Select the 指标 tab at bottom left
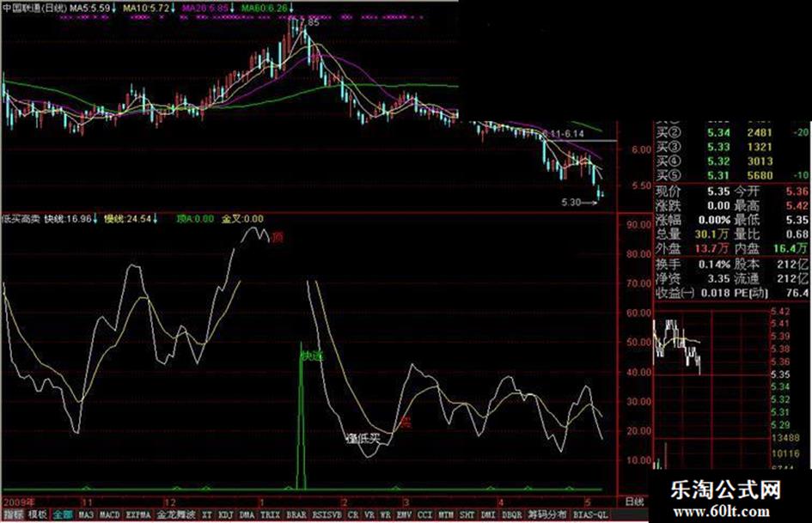Viewport: 812px width, 523px height. tap(14, 515)
